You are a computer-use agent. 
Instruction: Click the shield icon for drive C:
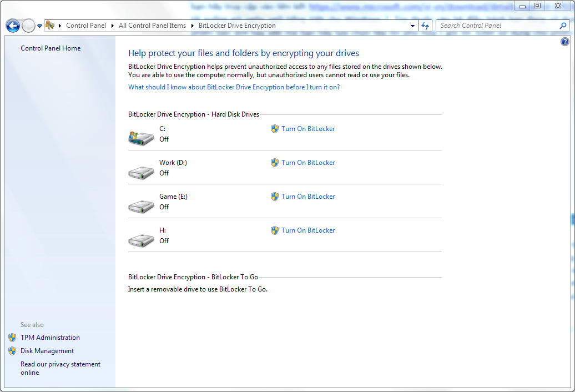point(275,129)
